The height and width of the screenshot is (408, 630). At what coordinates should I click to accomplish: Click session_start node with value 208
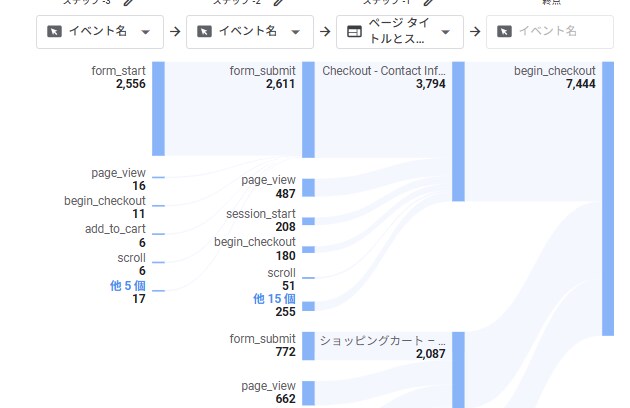pos(308,221)
